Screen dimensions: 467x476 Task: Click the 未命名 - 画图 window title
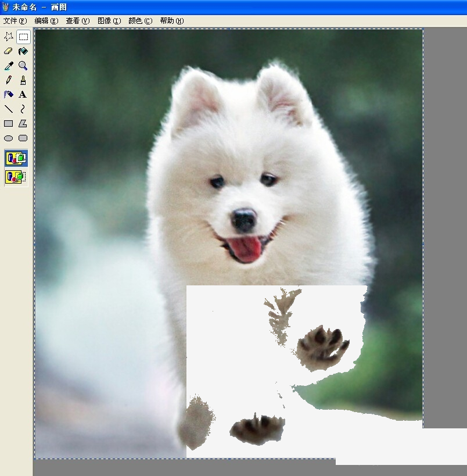[39, 7]
